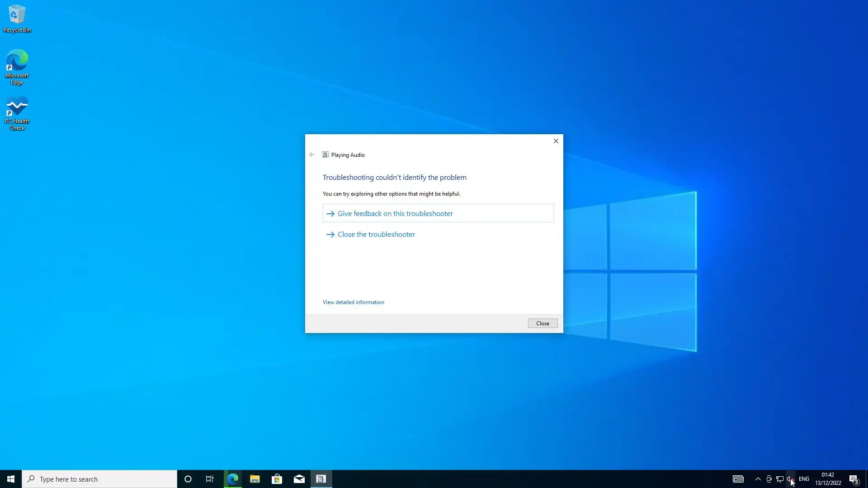Open View detailed information link
This screenshot has width=868, height=488.
click(353, 302)
